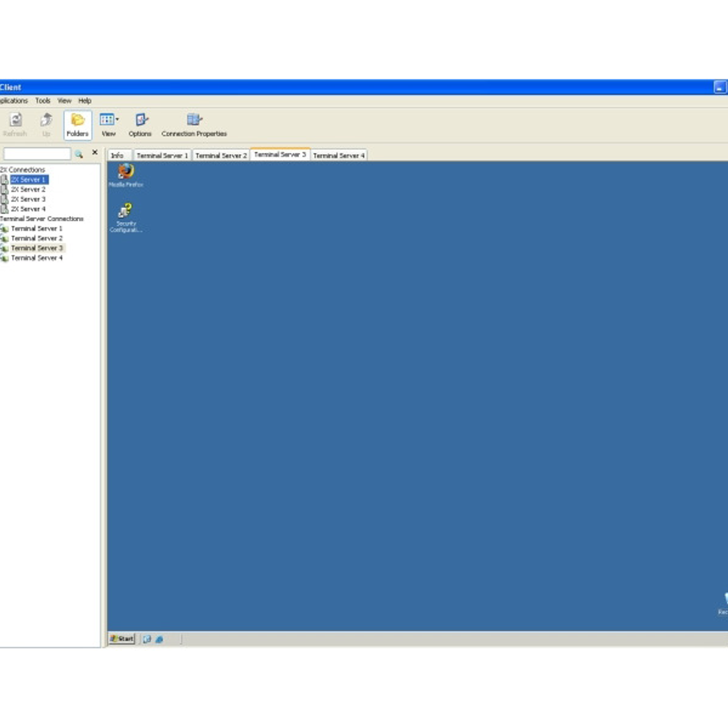Open the Options toolbar icon

click(140, 125)
